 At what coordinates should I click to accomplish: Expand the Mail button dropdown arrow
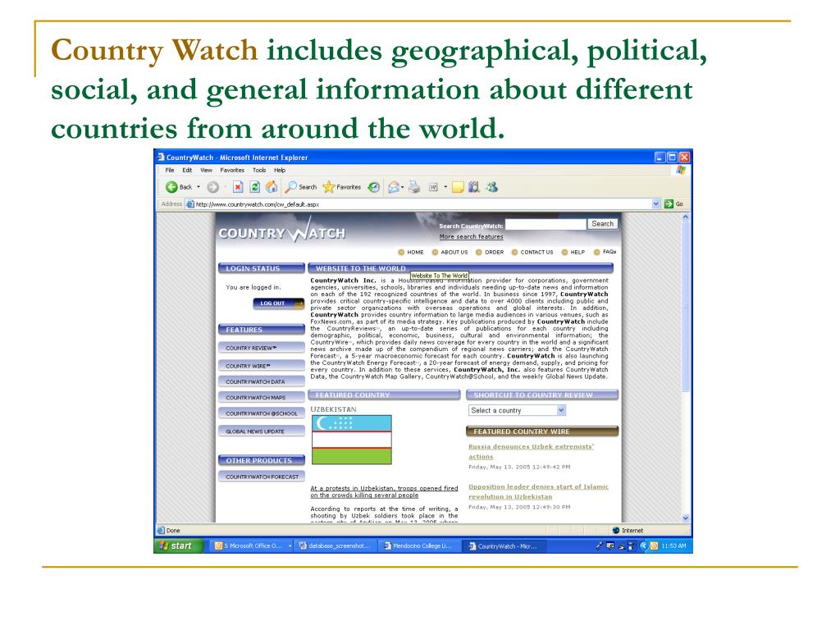(402, 187)
